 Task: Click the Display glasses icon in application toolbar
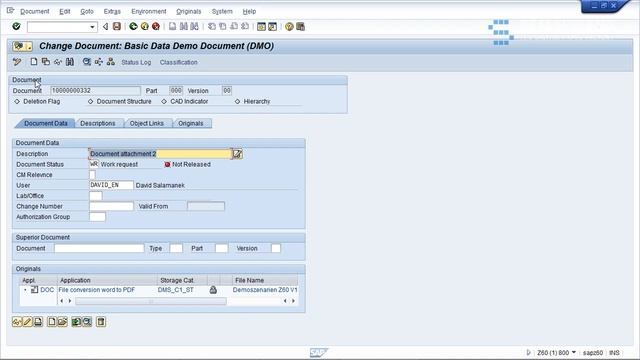pos(58,62)
